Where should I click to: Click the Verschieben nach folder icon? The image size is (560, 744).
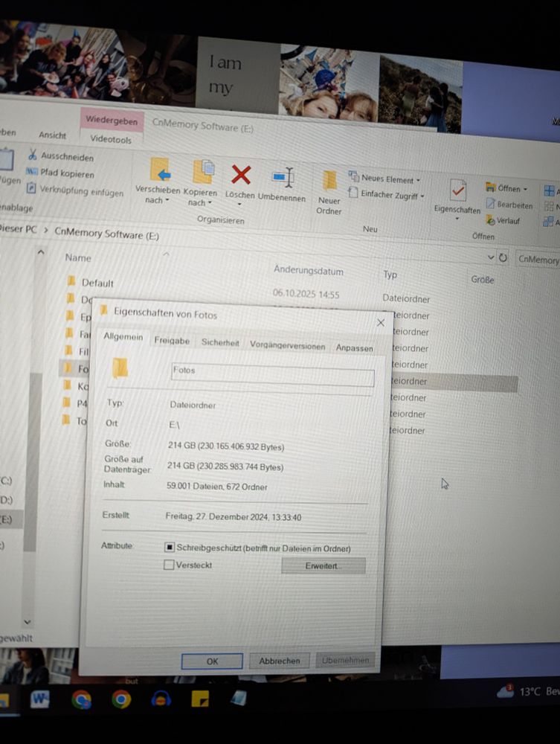point(160,170)
